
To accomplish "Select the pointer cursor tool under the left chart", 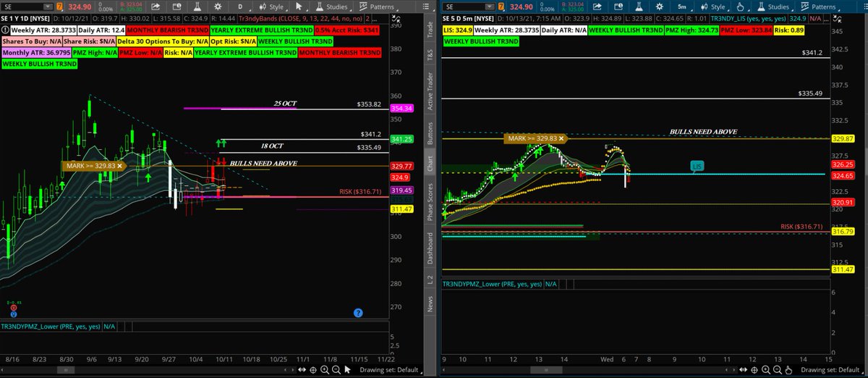I will 348,370.
